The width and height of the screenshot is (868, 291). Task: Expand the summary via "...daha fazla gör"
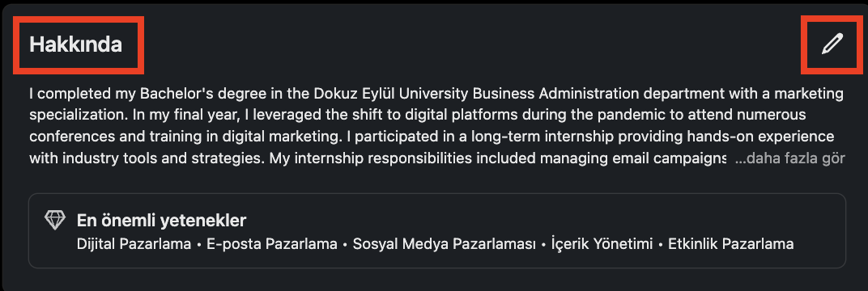pyautogui.click(x=790, y=159)
